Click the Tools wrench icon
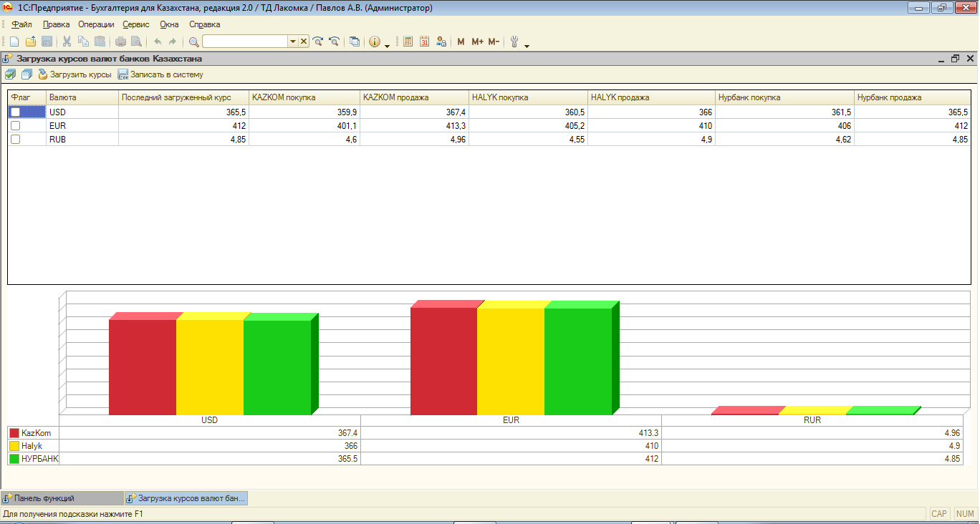Viewport: 980px width, 524px height. pos(514,42)
